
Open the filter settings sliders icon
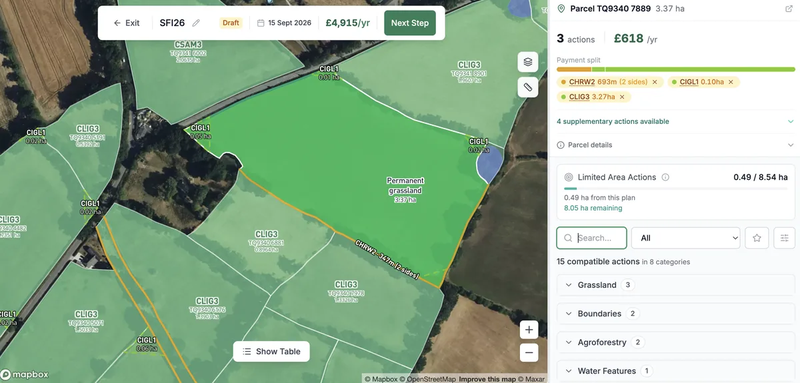click(784, 238)
